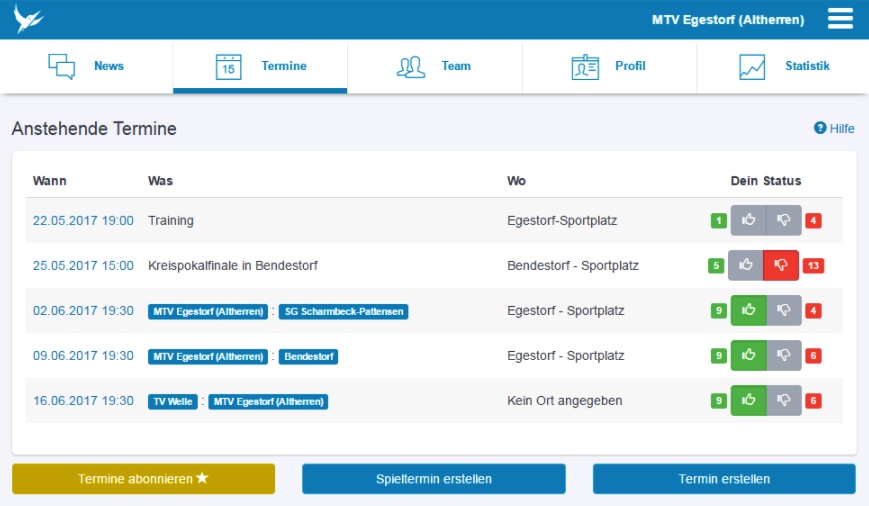Click the Profil ID card icon

[585, 67]
